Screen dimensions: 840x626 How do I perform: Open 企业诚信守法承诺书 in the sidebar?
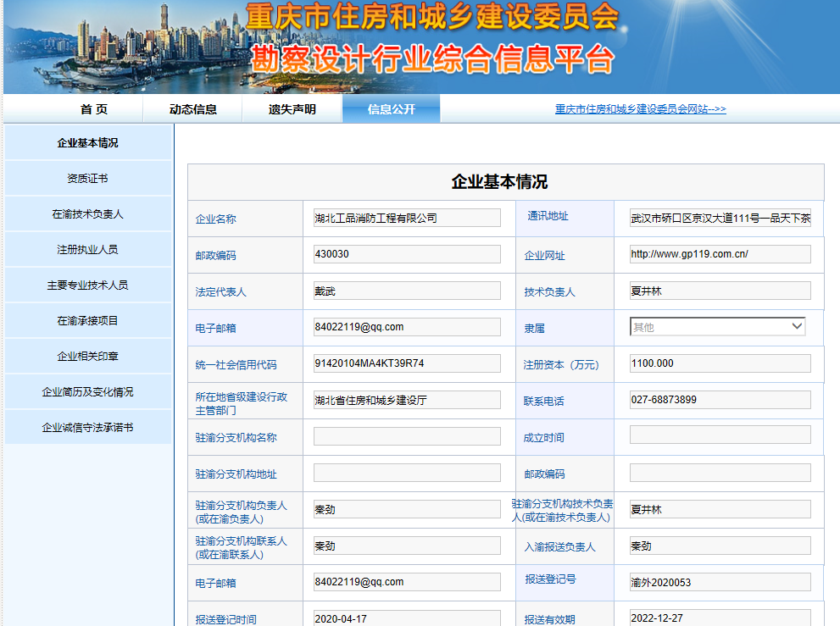(88, 427)
